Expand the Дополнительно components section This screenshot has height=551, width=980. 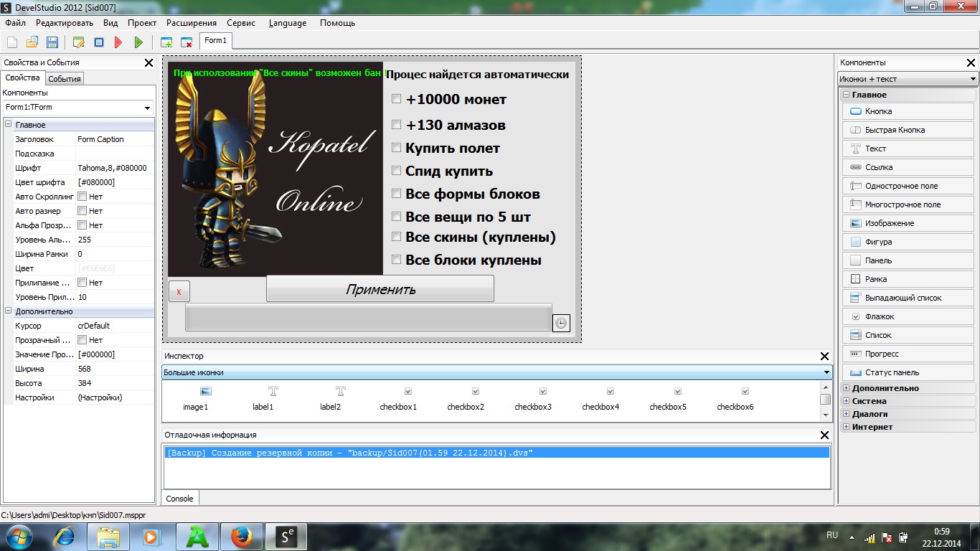point(847,388)
